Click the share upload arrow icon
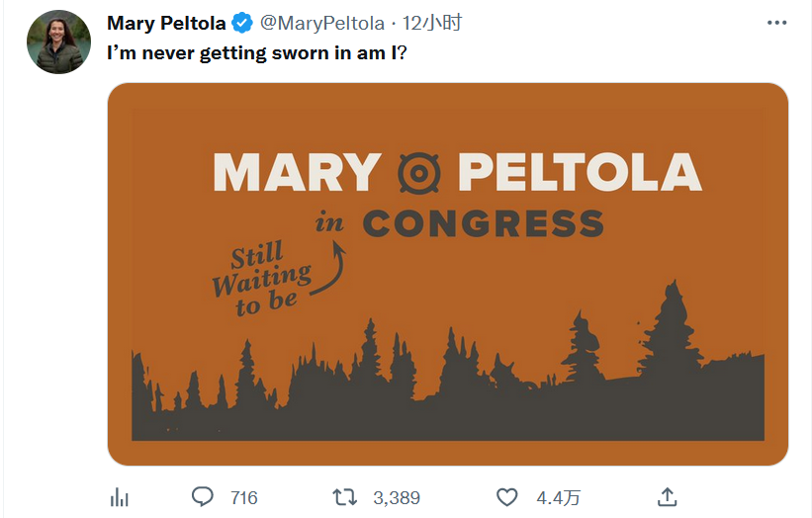The width and height of the screenshot is (812, 518). (668, 497)
